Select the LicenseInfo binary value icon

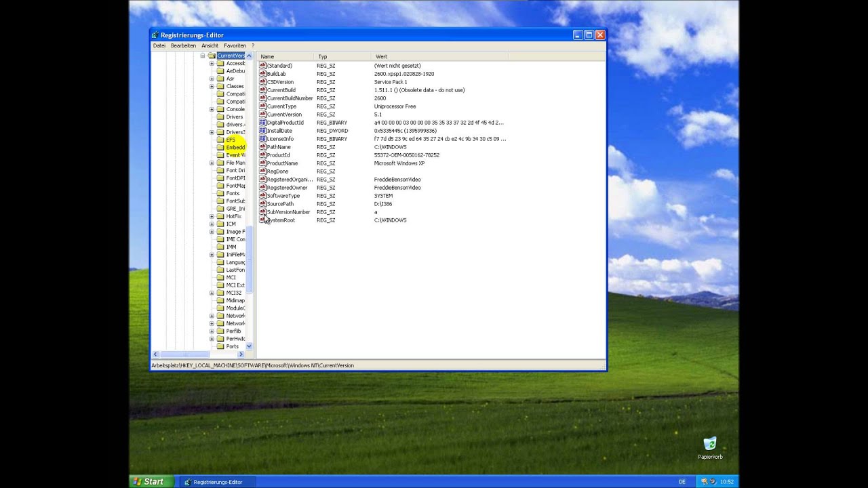coord(262,139)
